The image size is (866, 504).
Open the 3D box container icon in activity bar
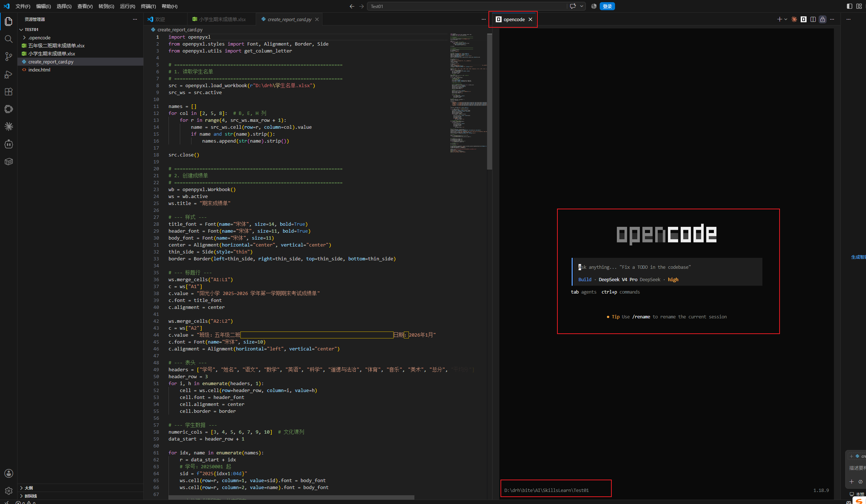point(8,162)
